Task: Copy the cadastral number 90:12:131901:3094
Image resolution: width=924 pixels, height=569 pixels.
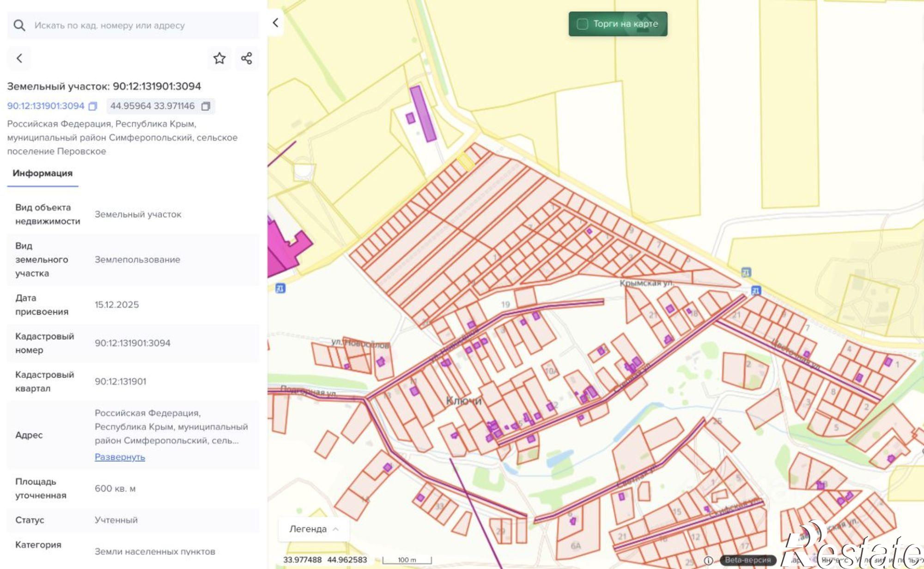Action: tap(93, 106)
